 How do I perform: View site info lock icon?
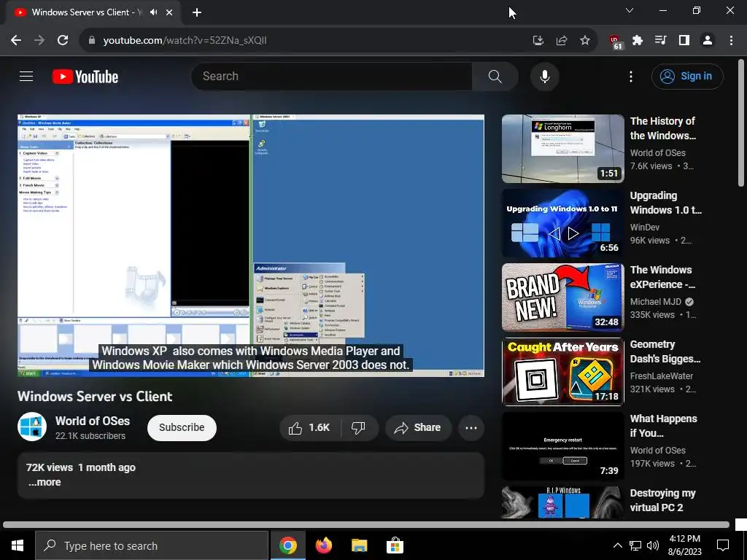point(92,41)
